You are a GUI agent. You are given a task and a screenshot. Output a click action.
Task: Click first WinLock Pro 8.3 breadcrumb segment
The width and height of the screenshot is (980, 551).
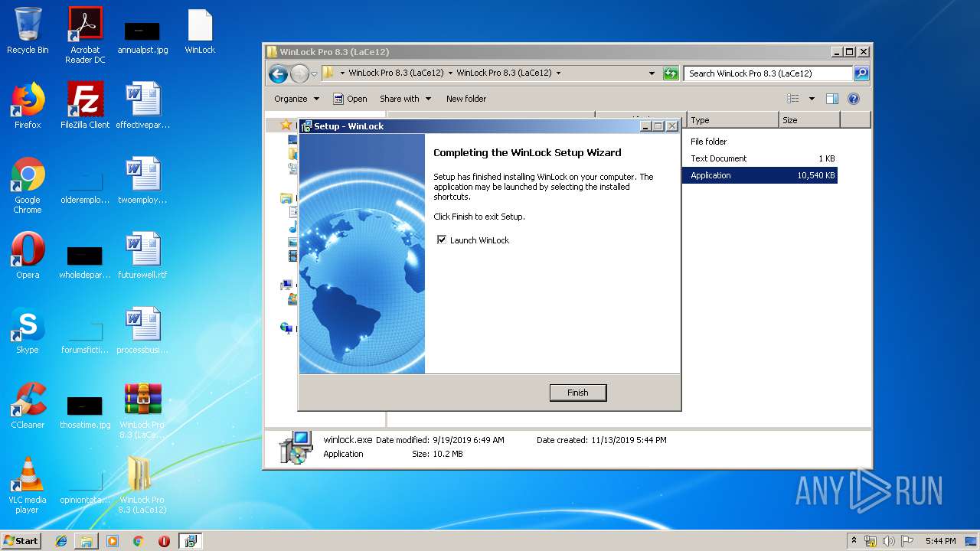tap(396, 73)
